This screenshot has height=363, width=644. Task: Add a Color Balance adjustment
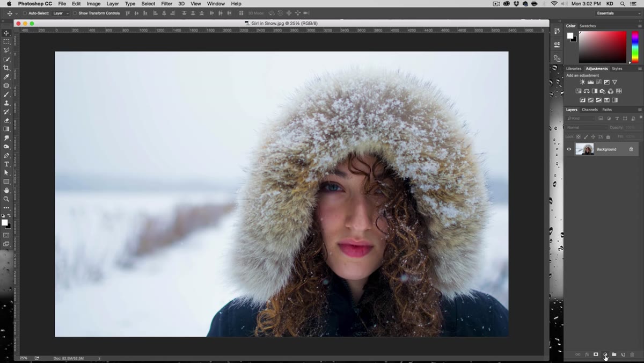point(587,91)
